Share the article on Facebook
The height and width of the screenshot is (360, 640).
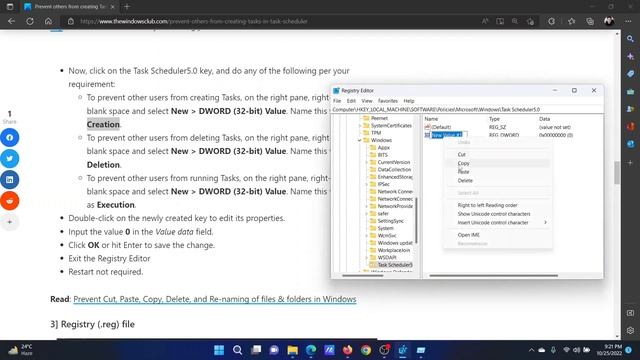(x=10, y=138)
